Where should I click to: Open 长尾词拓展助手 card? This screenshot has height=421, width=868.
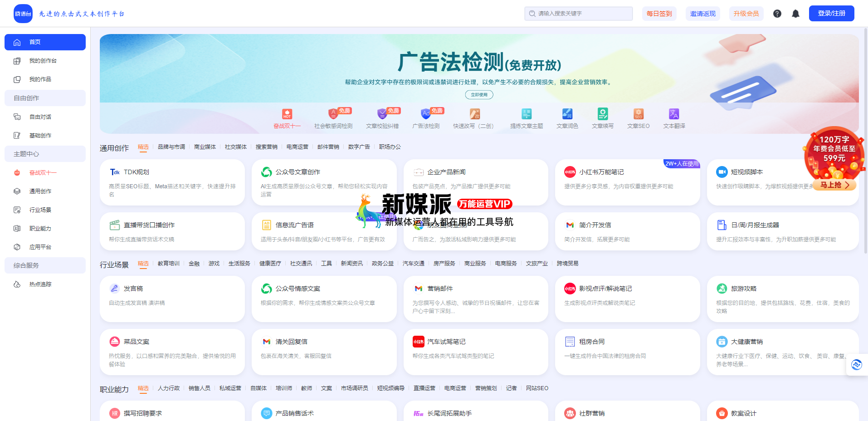tap(476, 411)
